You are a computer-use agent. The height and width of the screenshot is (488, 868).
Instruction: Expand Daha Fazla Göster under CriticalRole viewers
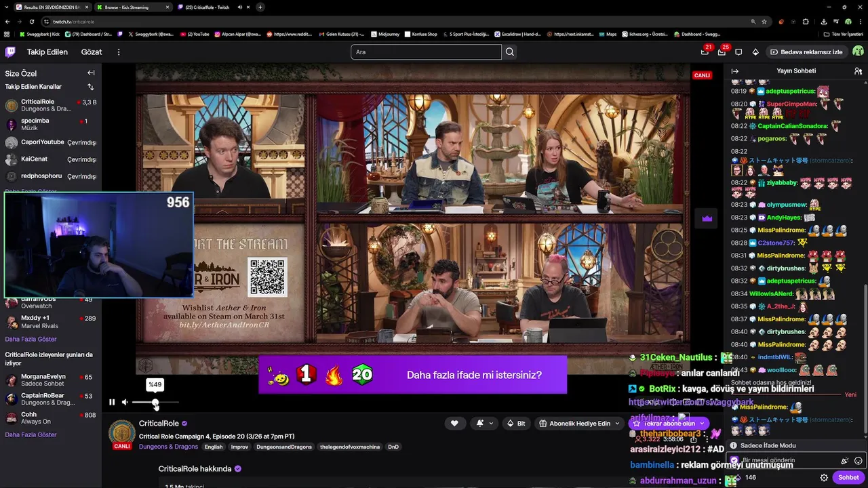[31, 434]
